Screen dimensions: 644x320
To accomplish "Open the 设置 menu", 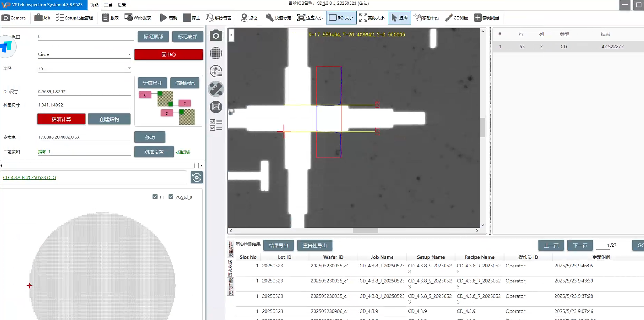I will tap(122, 5).
